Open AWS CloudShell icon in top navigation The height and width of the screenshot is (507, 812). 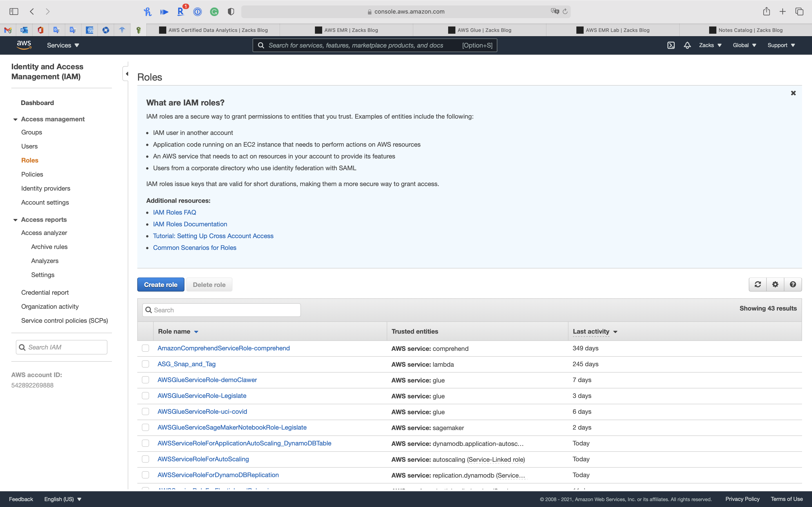(671, 45)
